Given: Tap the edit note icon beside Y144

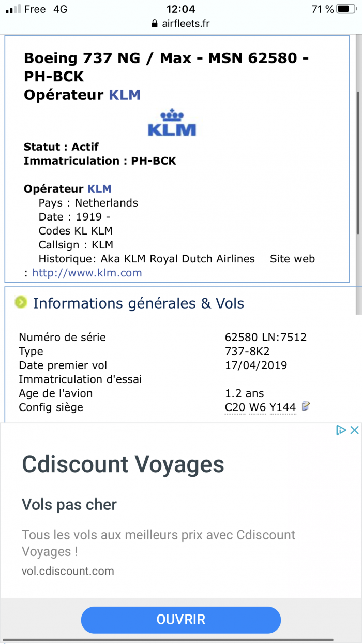Looking at the screenshot, I should pyautogui.click(x=306, y=406).
